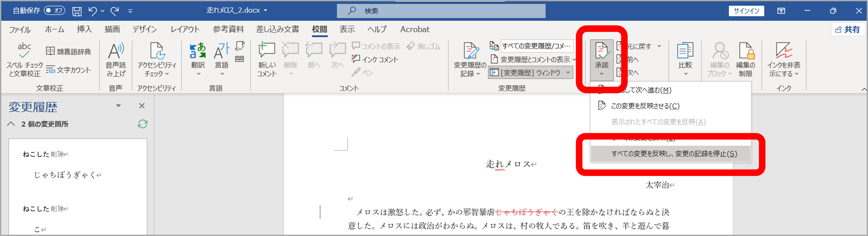The image size is (868, 236).
Task: Click the 共有 share button
Action: tap(847, 29)
